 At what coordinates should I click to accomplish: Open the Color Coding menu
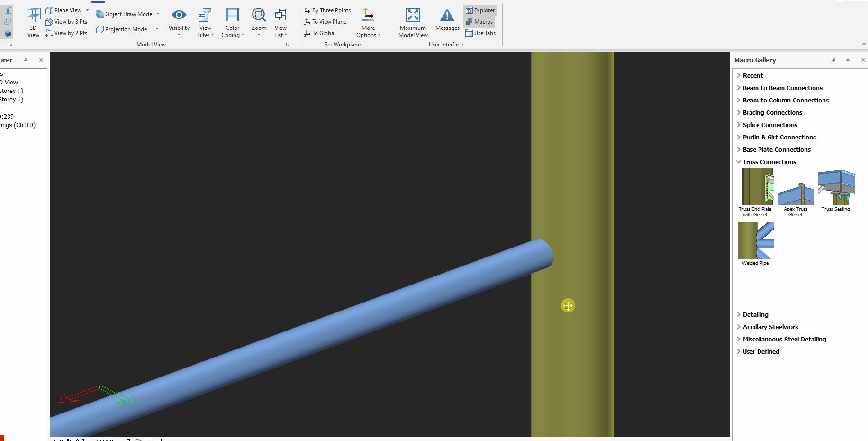coord(232,17)
